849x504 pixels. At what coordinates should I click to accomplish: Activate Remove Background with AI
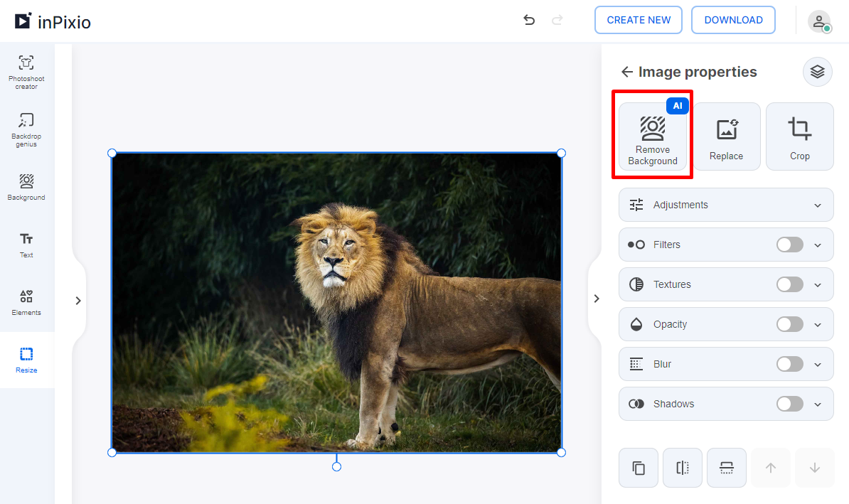[x=652, y=136]
